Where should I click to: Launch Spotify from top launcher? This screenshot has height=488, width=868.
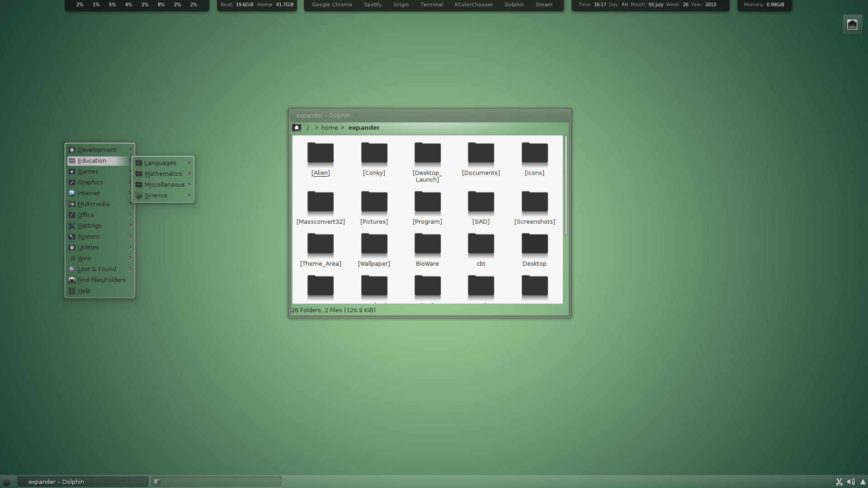373,5
